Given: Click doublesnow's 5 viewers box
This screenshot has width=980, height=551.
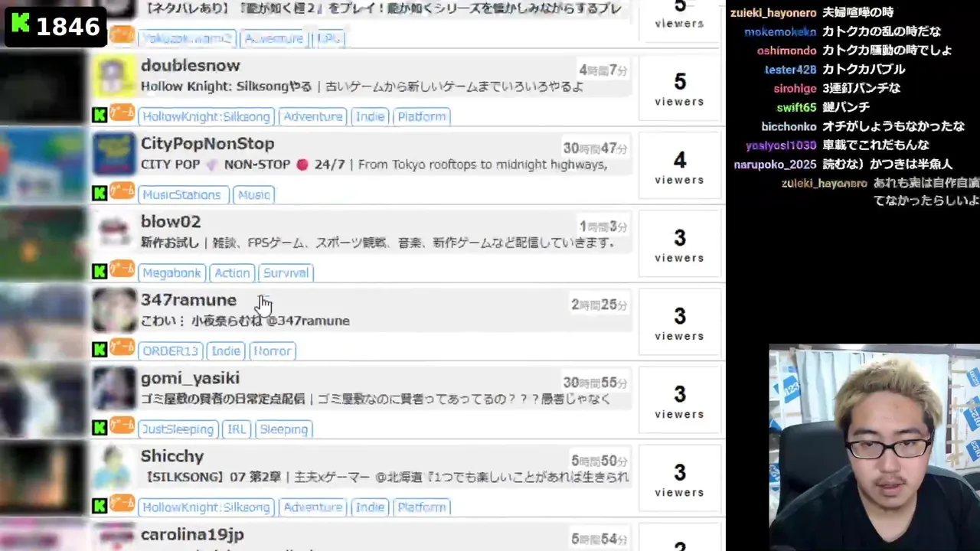Looking at the screenshot, I should 679,89.
